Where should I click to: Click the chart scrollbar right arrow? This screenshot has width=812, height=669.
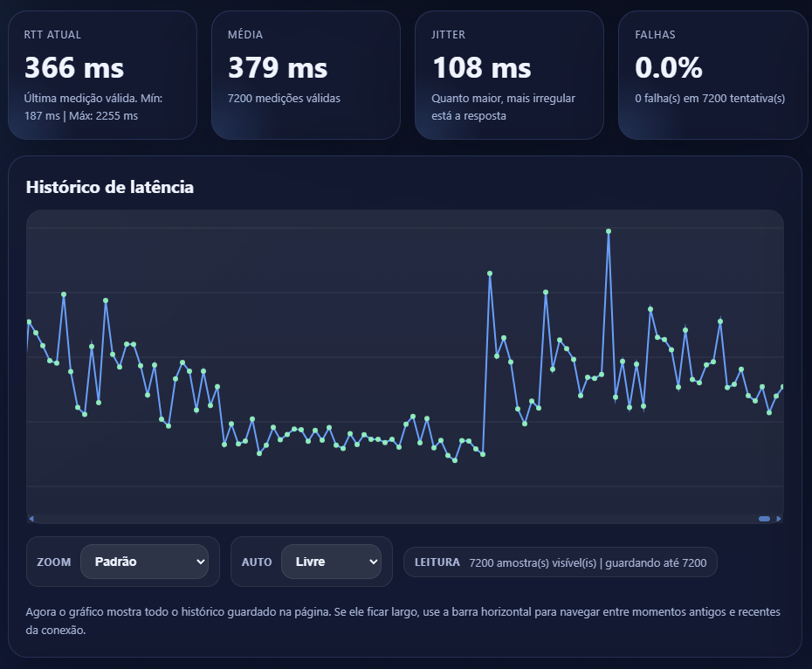pos(779,519)
